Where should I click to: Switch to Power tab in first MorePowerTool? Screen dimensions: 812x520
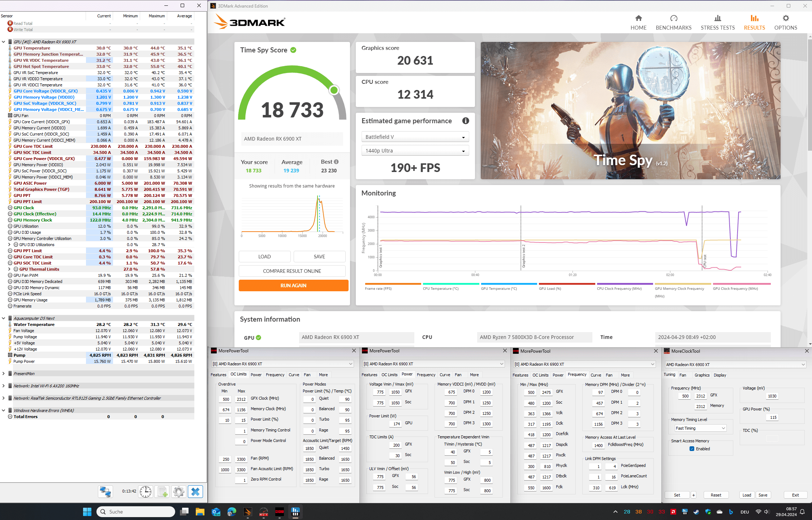click(256, 375)
